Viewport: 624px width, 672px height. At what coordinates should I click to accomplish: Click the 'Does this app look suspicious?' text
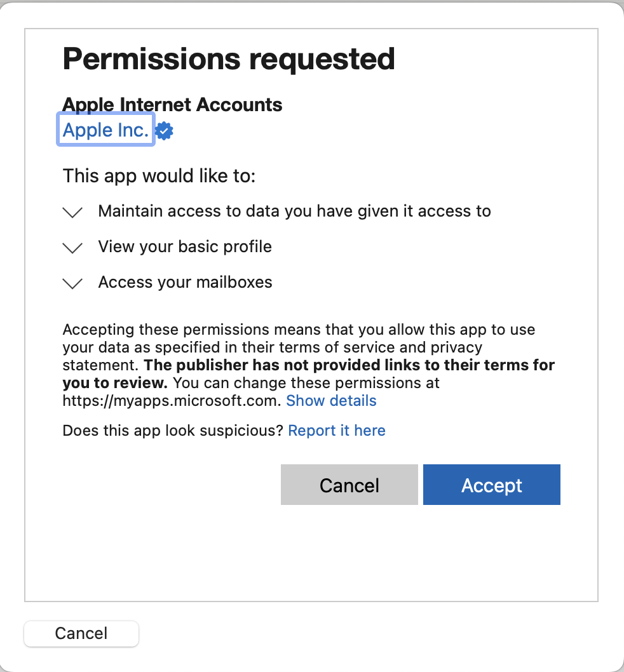(x=173, y=431)
